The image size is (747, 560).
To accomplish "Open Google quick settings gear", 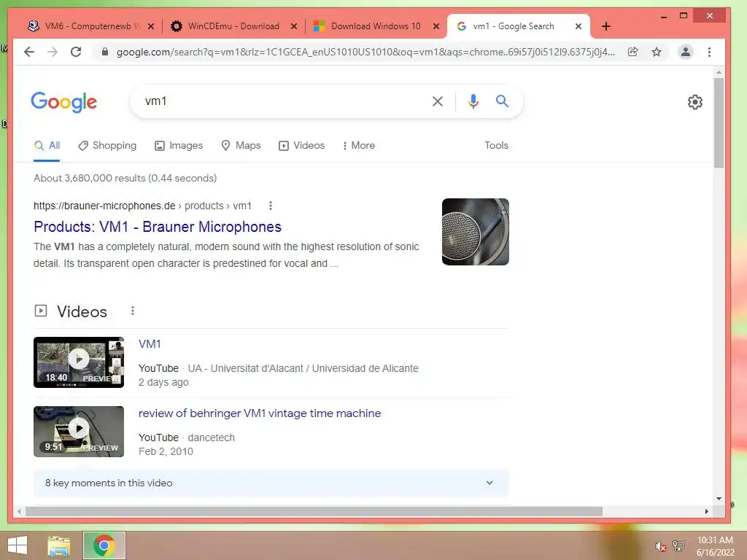I will pyautogui.click(x=695, y=102).
